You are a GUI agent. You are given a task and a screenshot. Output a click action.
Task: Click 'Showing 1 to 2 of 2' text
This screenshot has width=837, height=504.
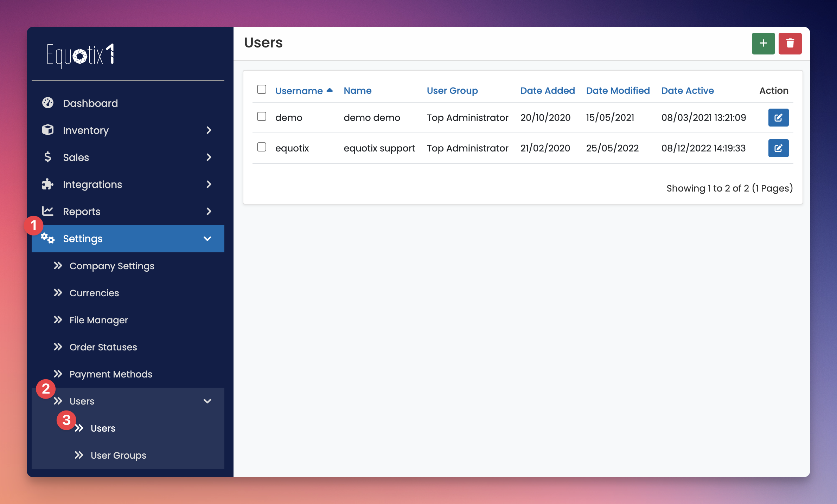pyautogui.click(x=708, y=188)
